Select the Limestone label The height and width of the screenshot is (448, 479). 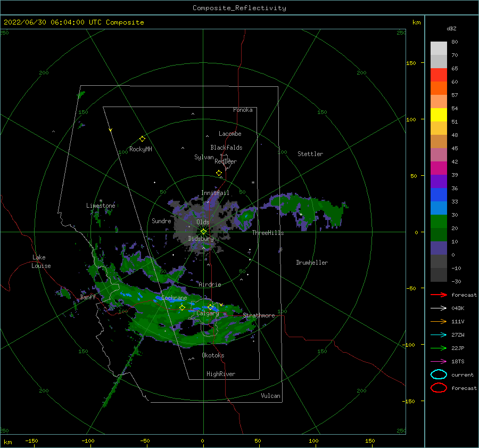point(101,206)
